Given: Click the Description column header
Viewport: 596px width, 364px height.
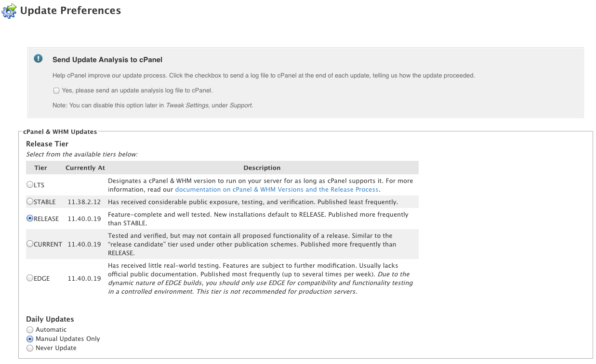Looking at the screenshot, I should [262, 168].
